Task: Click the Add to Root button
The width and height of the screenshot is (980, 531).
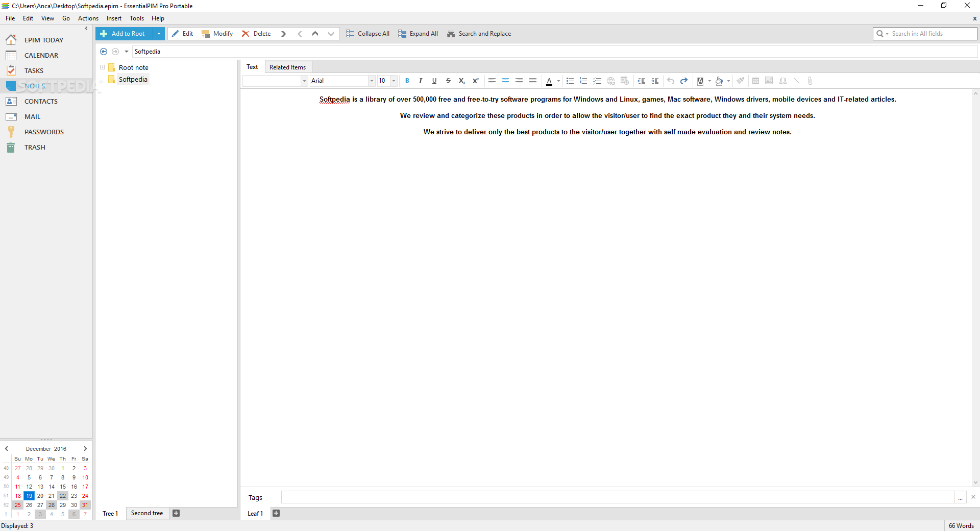Action: [x=125, y=34]
